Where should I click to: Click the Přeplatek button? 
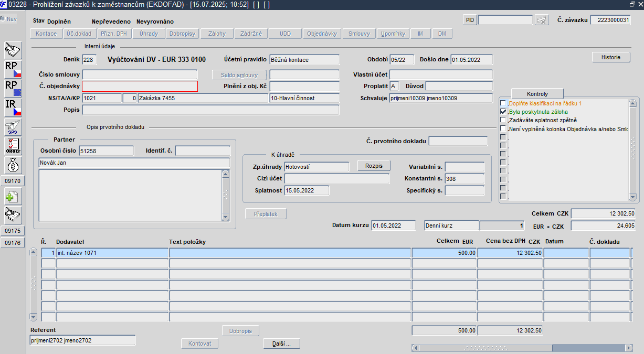266,214
